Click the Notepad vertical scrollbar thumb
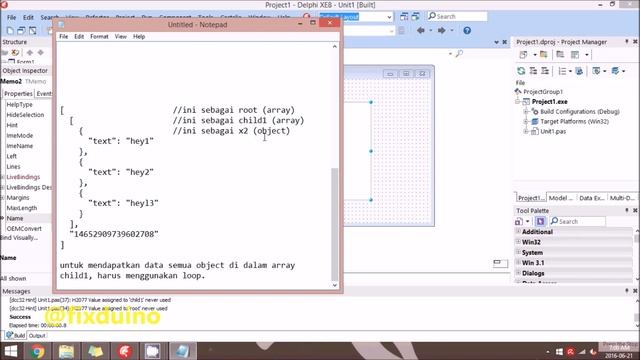Image resolution: width=640 pixels, height=360 pixels. [x=334, y=224]
